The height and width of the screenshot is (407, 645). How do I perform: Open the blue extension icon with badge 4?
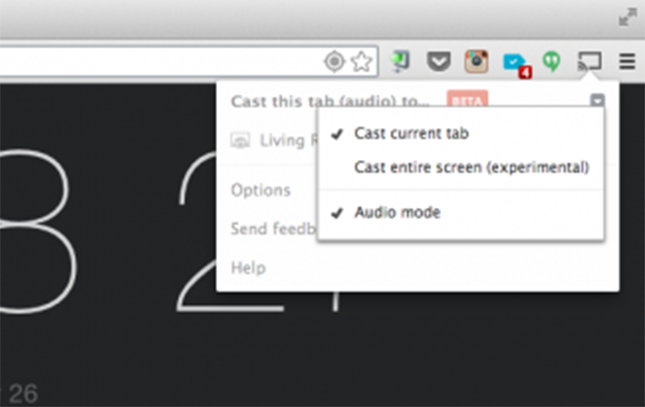click(x=517, y=65)
